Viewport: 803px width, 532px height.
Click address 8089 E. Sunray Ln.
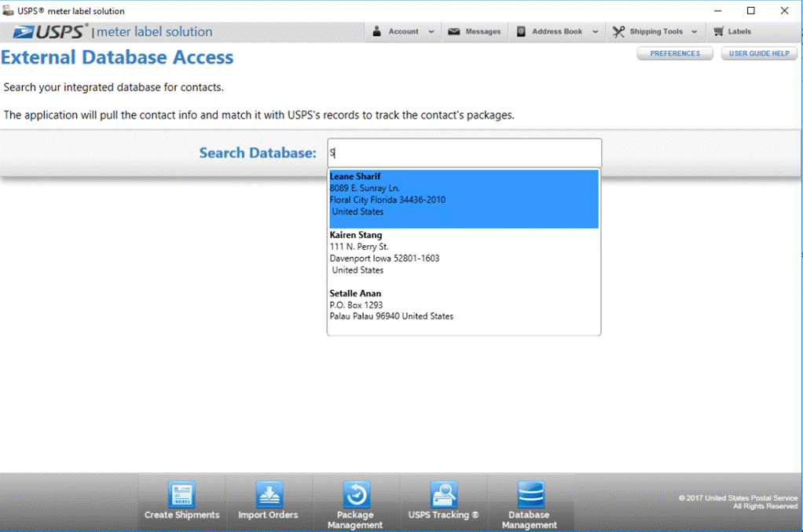(365, 188)
